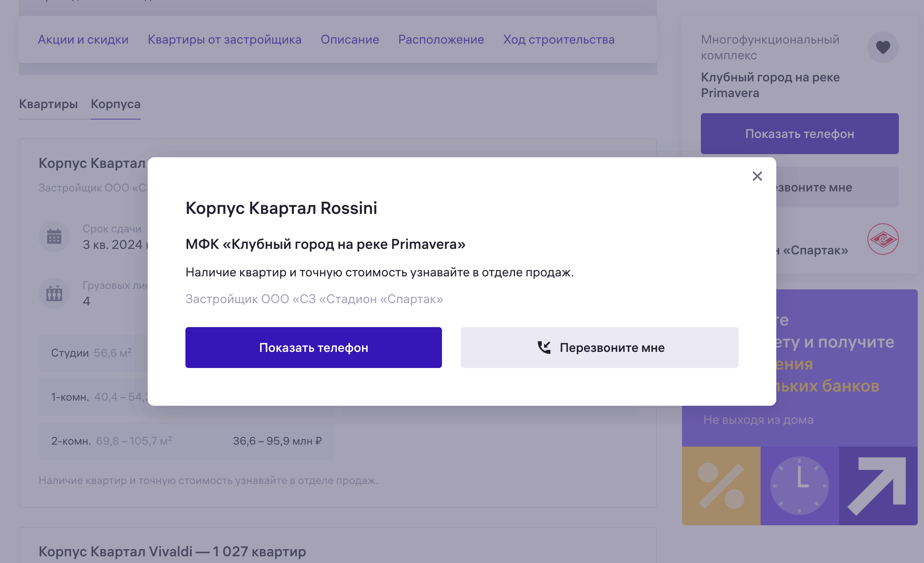Open Акции и скидки section link

click(x=83, y=39)
